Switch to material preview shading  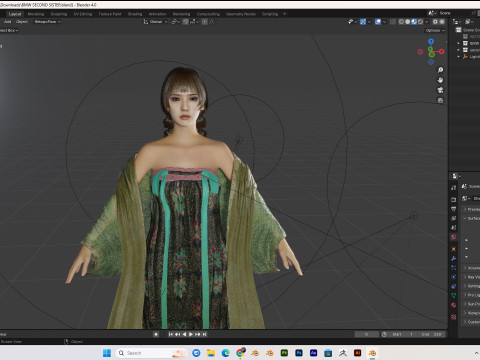click(x=414, y=22)
